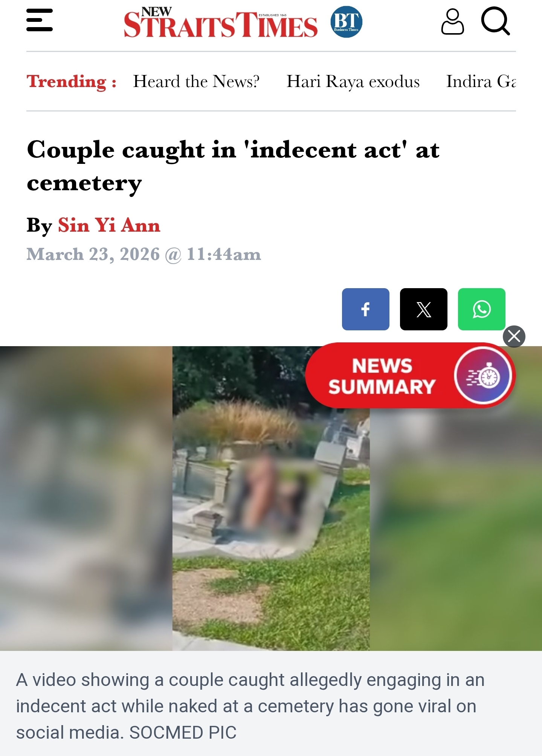The height and width of the screenshot is (756, 542).
Task: Share article via WhatsApp
Action: point(481,309)
